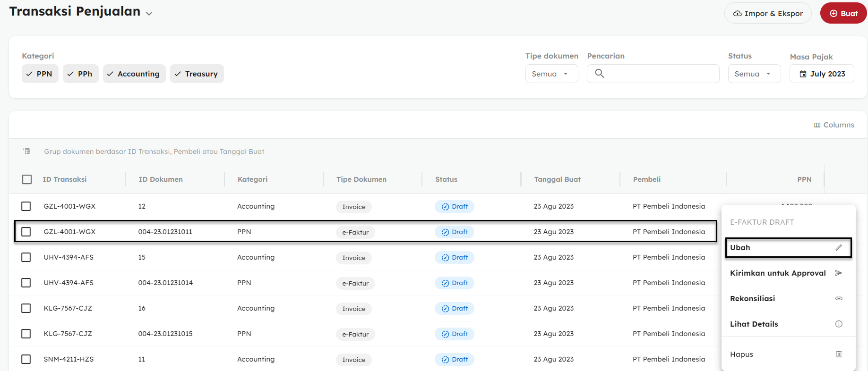
Task: Click the send icon for Kirimkan untuk Approval
Action: [839, 273]
